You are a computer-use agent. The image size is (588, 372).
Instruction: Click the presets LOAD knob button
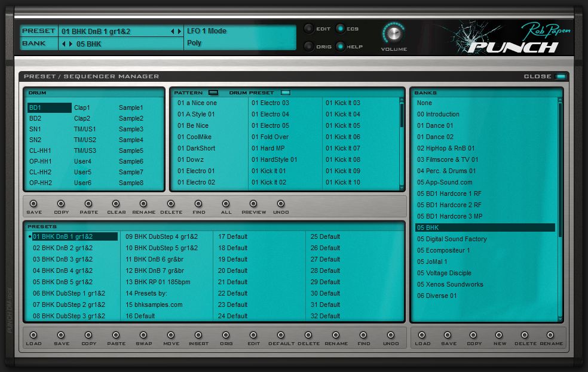(33, 335)
